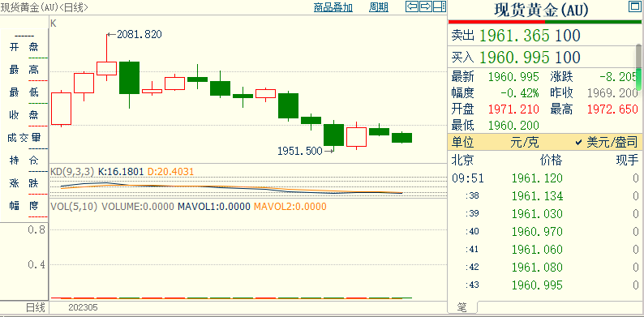This screenshot has height=317, width=644.
Task: Open the KD(9,3,3) indicator settings
Action: coord(73,171)
